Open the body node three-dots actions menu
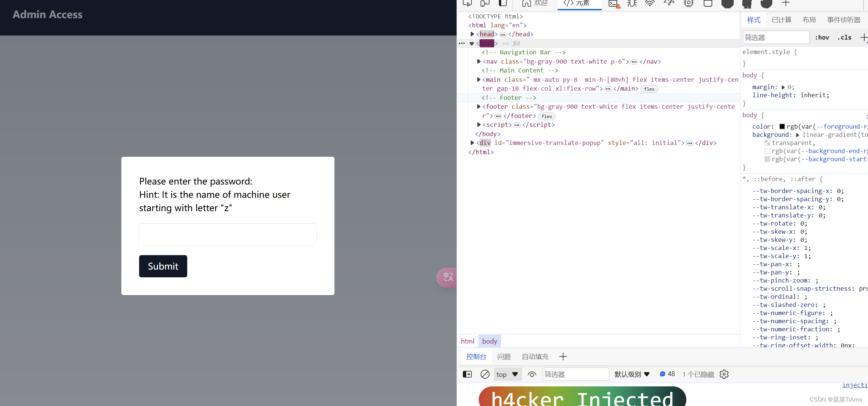868x406 pixels. (461, 43)
